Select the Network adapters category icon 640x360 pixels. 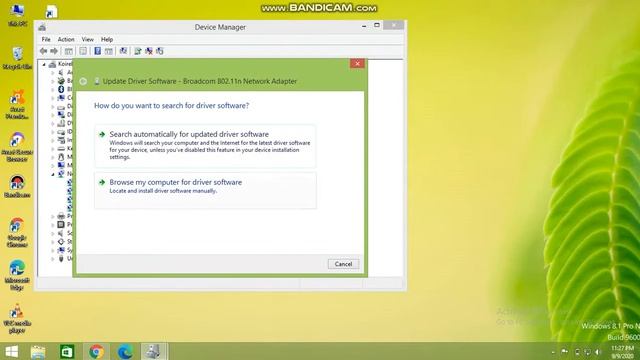pyautogui.click(x=61, y=174)
